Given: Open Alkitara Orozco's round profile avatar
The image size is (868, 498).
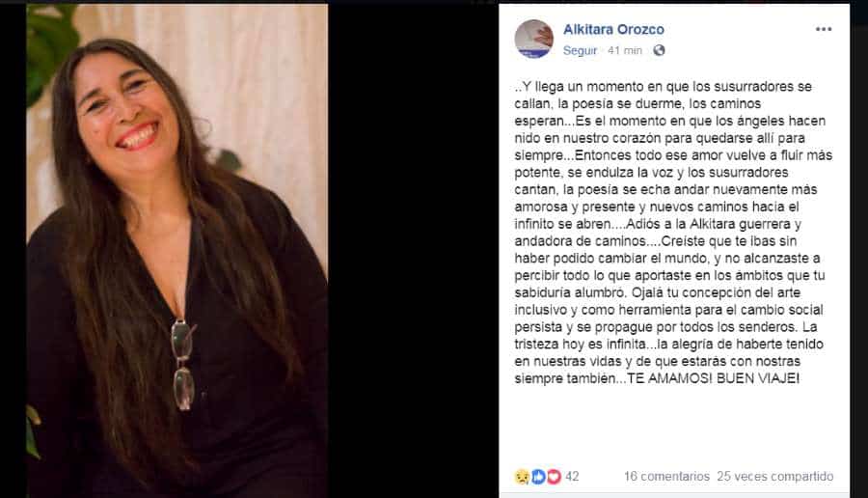Looking at the screenshot, I should [x=533, y=39].
